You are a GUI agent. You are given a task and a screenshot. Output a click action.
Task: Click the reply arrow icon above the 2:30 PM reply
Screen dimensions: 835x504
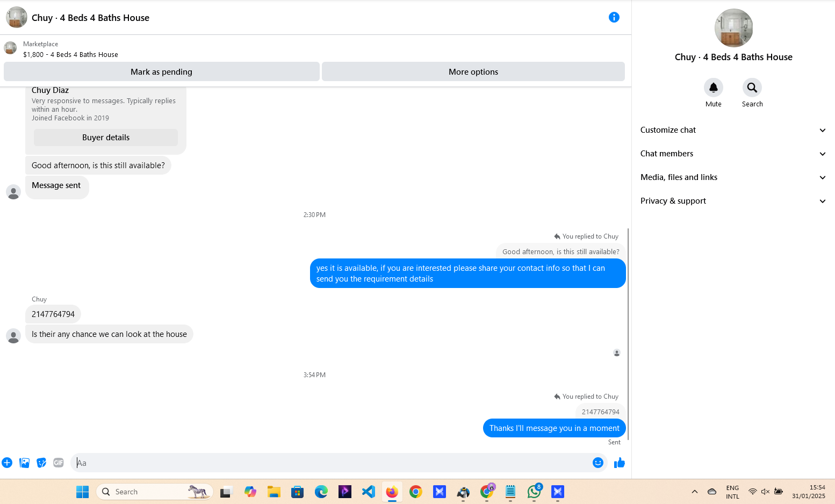557,236
